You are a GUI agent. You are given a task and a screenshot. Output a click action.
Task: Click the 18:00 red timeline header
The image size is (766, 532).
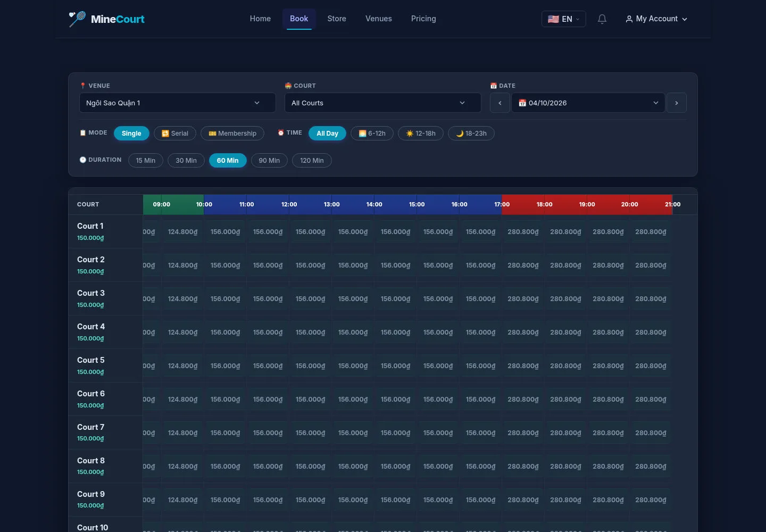[544, 204]
